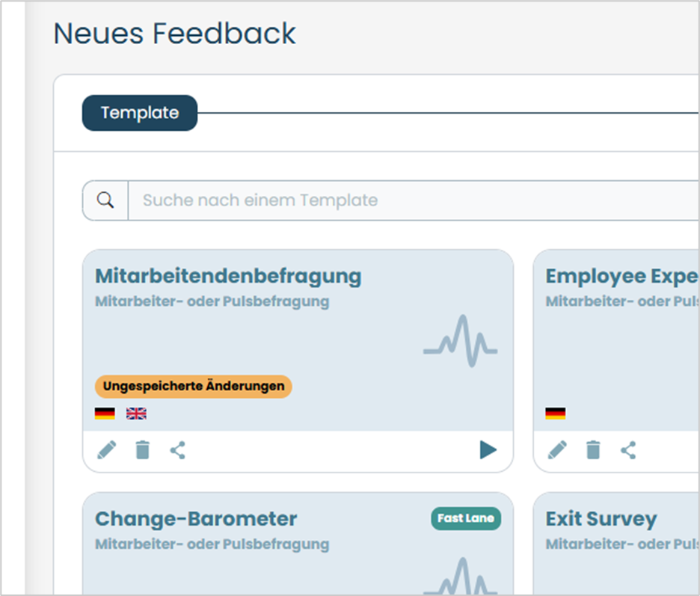Click the Fast Lane badge on Change-Barometer

466,518
